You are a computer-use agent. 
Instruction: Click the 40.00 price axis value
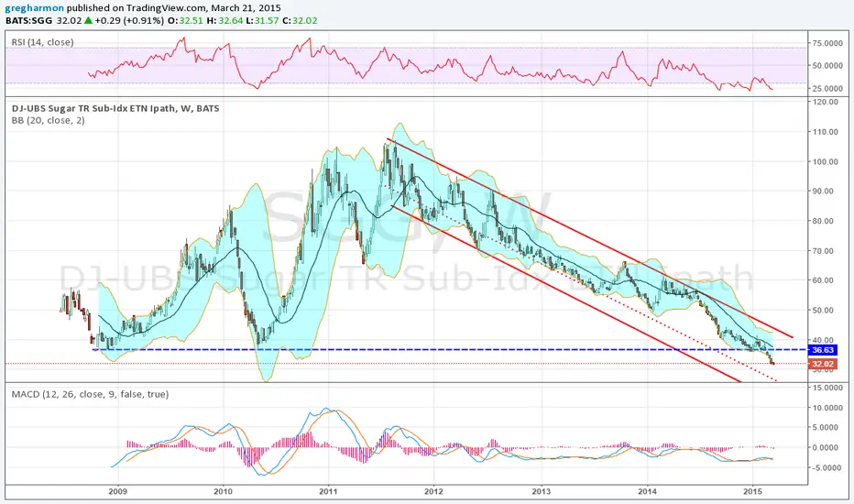(823, 340)
